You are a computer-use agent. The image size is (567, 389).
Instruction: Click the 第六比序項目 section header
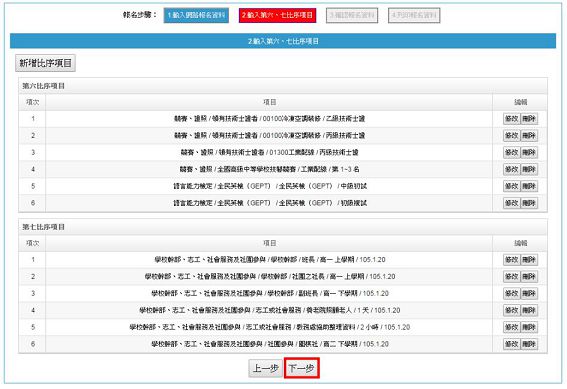coord(283,86)
